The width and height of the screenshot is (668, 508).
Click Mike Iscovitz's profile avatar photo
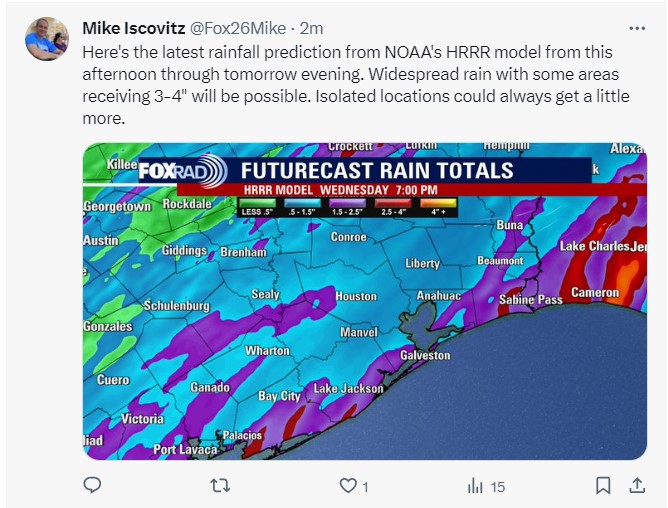point(46,39)
